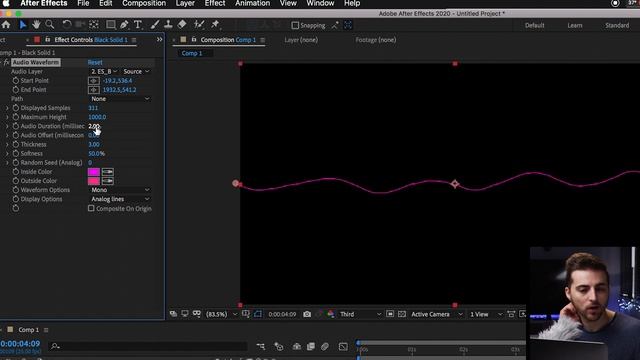The image size is (640, 360).
Task: Click Outside Color swatch
Action: click(94, 181)
